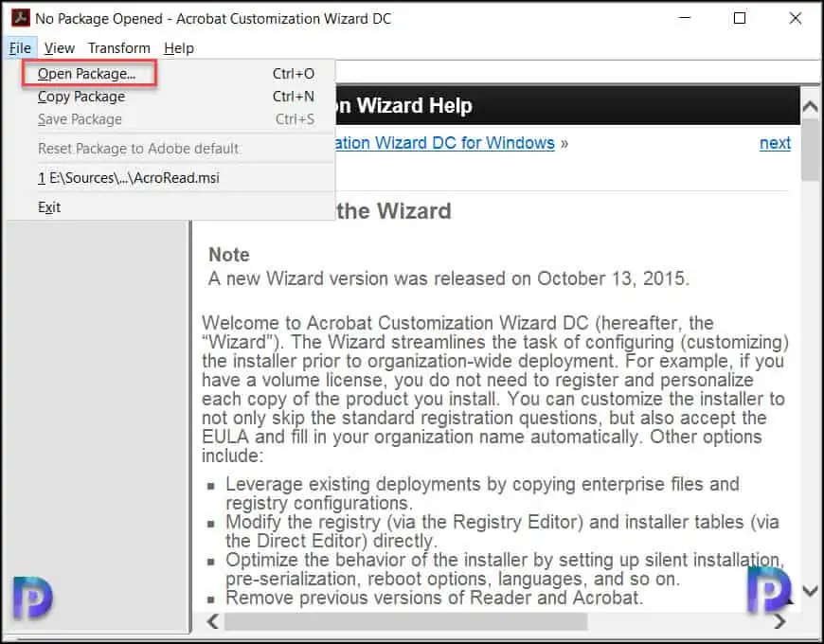Click bullet 'Modify the registry (via the Registry Editor)'

(x=502, y=531)
